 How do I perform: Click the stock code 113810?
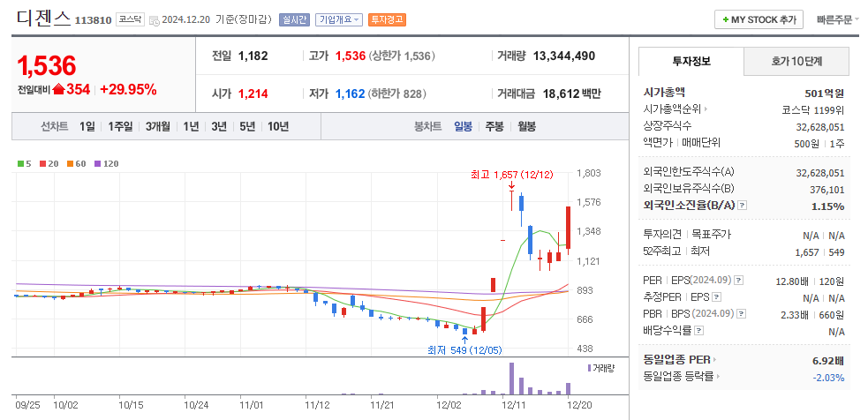[x=93, y=21]
